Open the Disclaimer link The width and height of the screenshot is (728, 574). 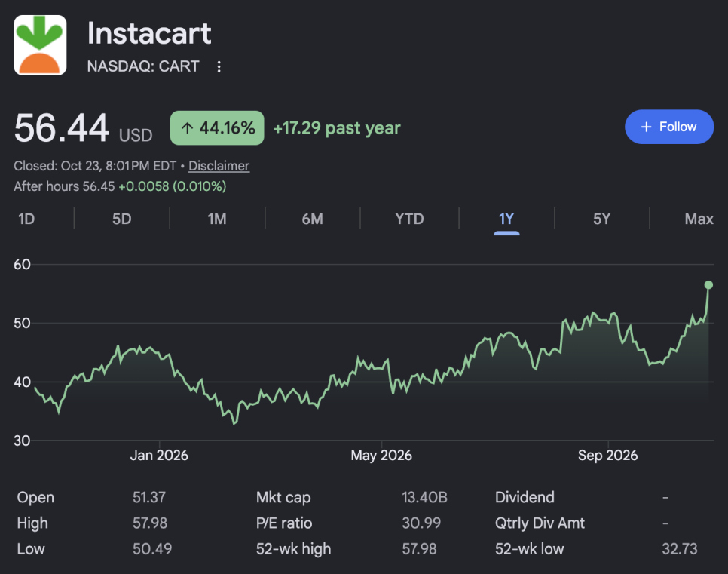pyautogui.click(x=219, y=166)
